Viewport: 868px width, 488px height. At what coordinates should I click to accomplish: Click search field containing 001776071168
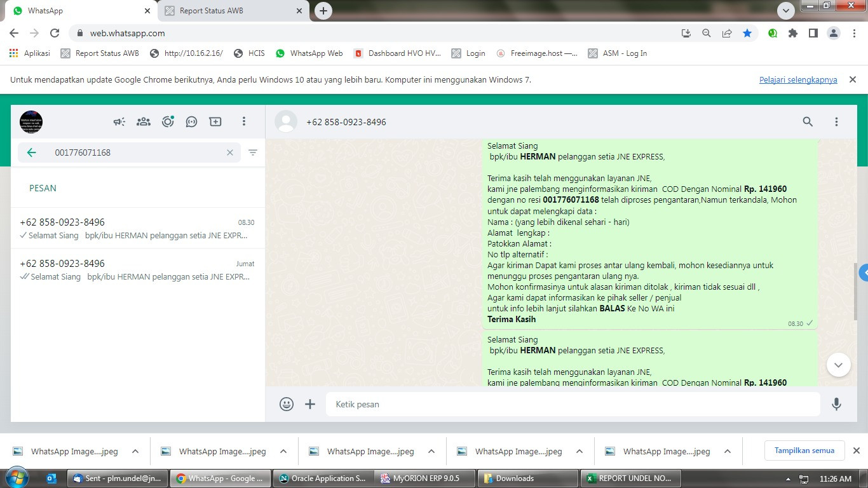[x=130, y=152]
